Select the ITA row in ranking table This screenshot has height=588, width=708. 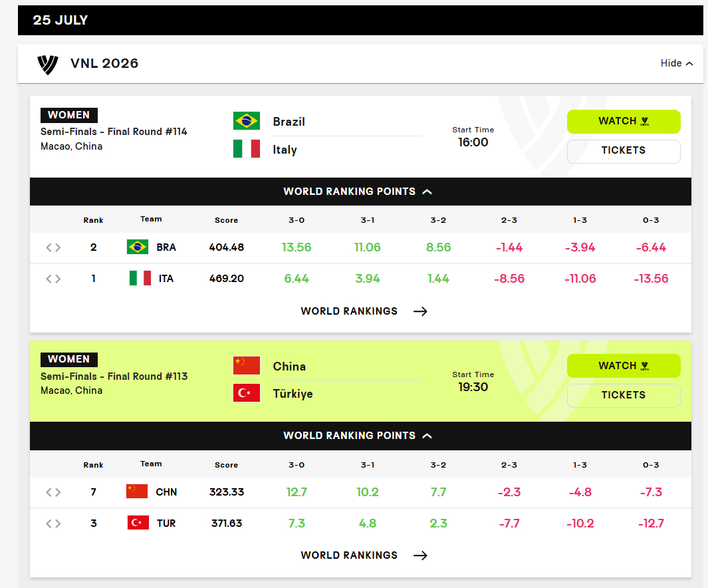coord(360,279)
